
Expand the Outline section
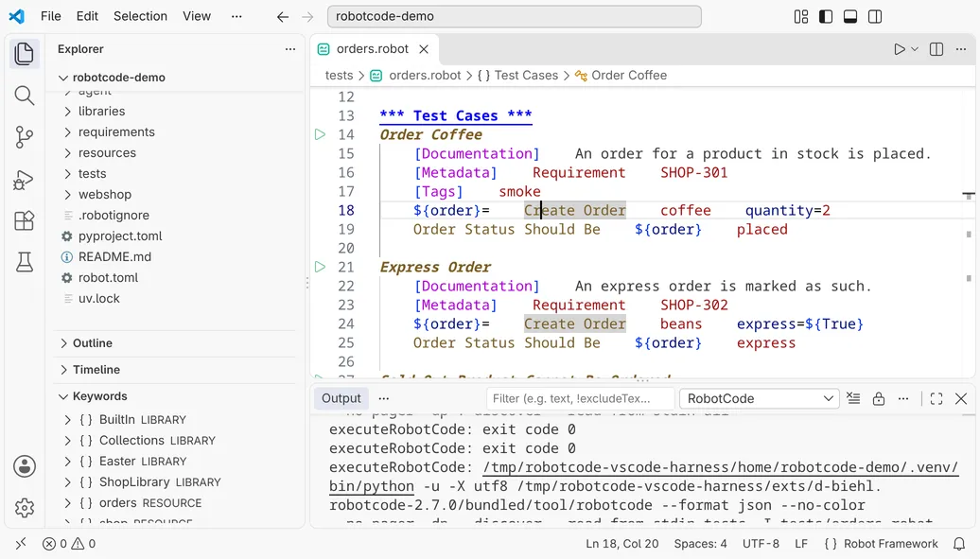click(x=176, y=343)
